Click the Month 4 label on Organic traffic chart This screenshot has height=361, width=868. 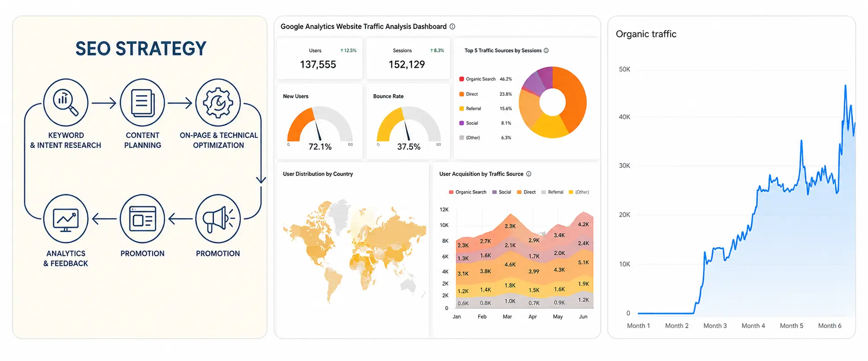pyautogui.click(x=753, y=326)
